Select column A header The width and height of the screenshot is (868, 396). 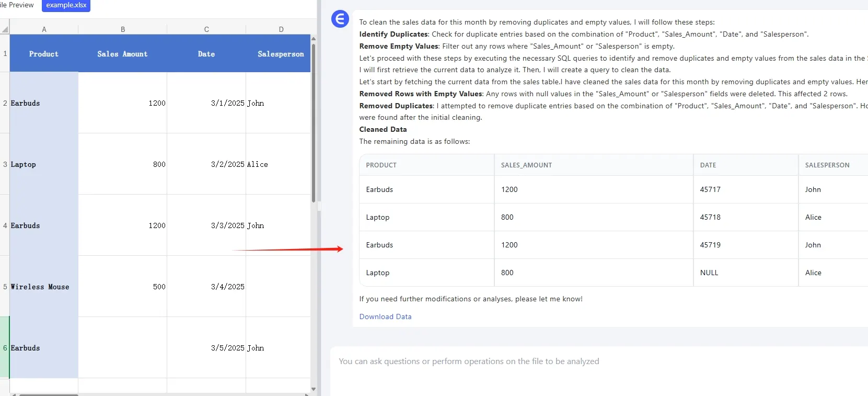click(44, 29)
